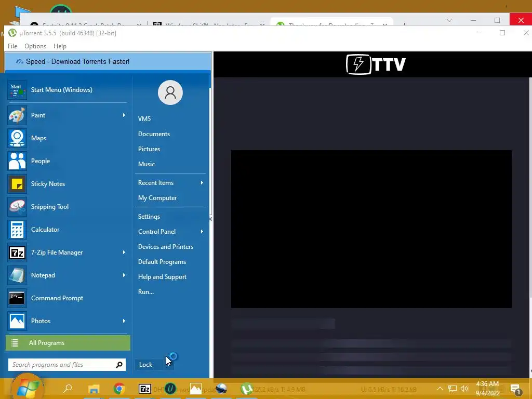This screenshot has height=399, width=532.
Task: Expand Control Panel submenu
Action: point(202,232)
